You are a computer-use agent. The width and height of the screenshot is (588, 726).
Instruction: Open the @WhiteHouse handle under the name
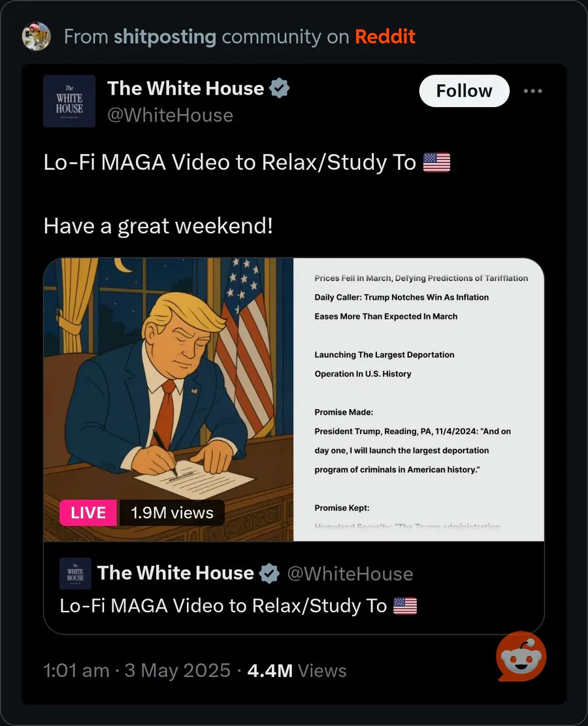pos(170,115)
